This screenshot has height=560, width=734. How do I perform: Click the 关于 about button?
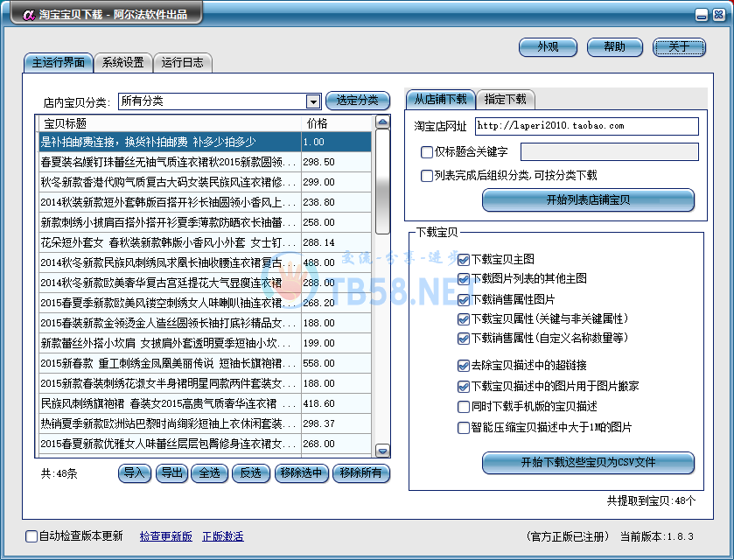pyautogui.click(x=679, y=47)
